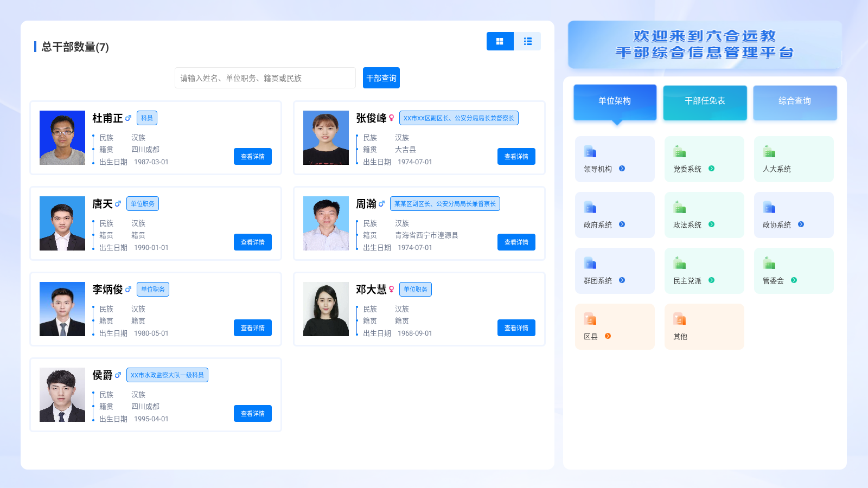
Task: Focus the name and position search field
Action: [x=265, y=78]
